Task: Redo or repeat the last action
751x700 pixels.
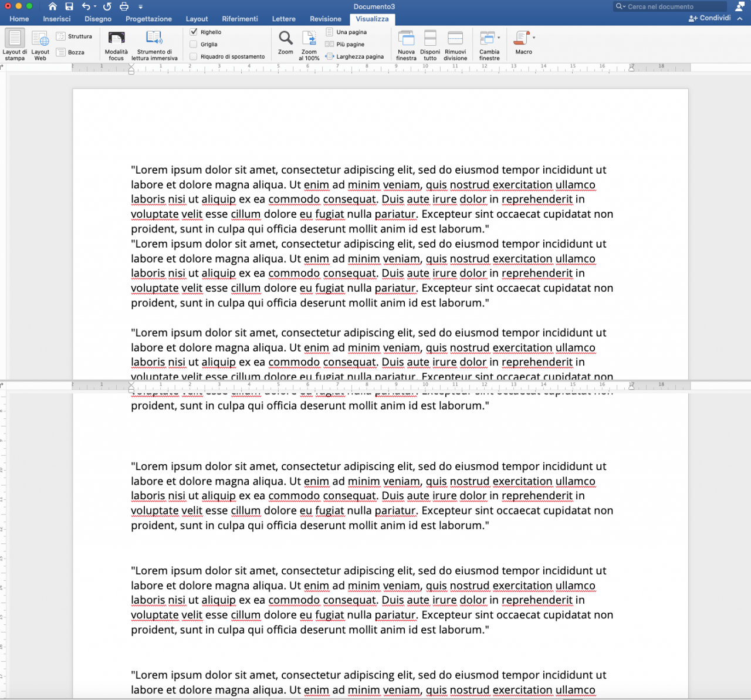Action: click(x=107, y=6)
